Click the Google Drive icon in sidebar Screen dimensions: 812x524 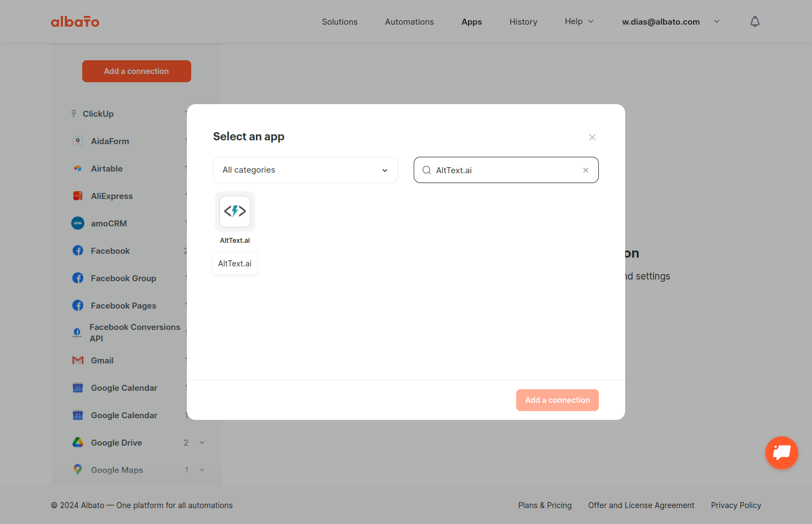[78, 442]
